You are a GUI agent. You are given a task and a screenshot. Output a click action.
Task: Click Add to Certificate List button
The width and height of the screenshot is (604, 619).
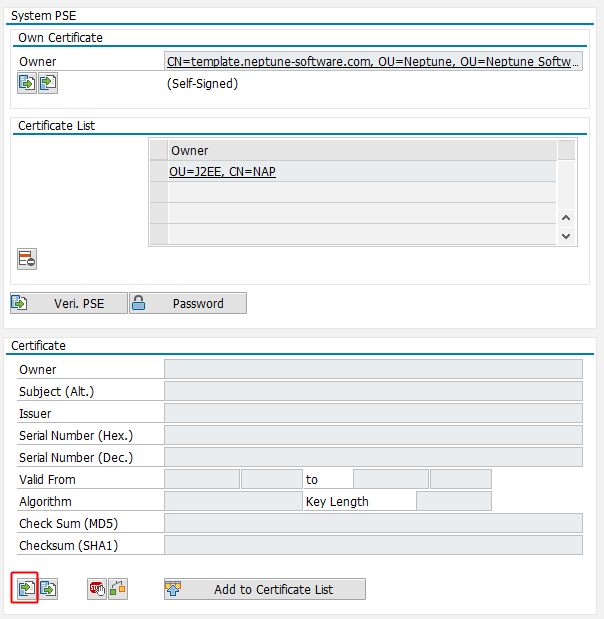click(x=264, y=589)
